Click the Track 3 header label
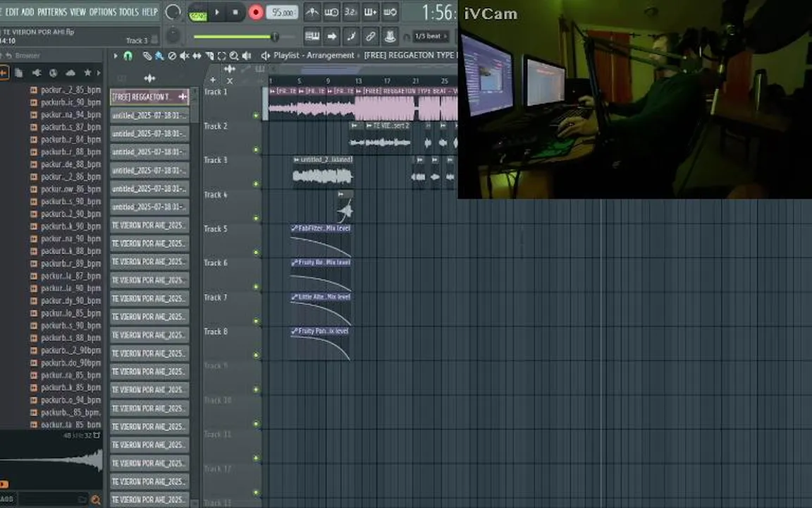812x508 pixels. [x=216, y=160]
